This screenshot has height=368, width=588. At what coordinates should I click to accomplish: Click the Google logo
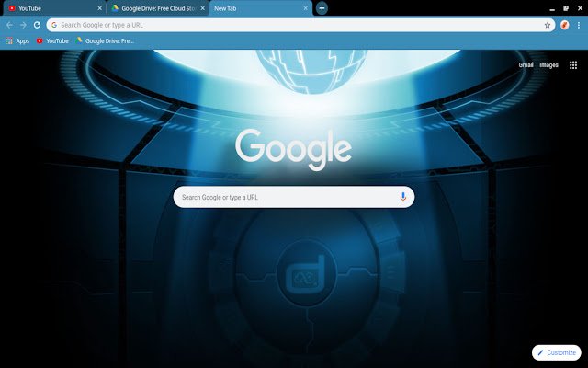[294, 149]
